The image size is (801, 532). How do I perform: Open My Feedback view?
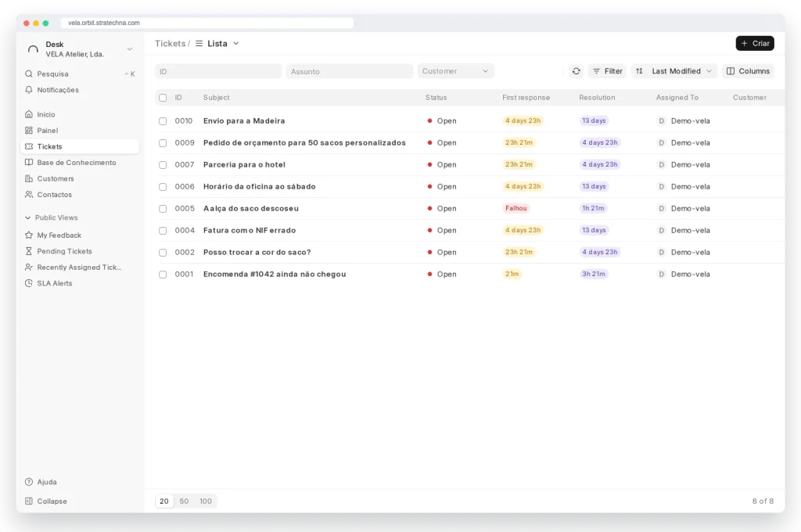point(80,235)
